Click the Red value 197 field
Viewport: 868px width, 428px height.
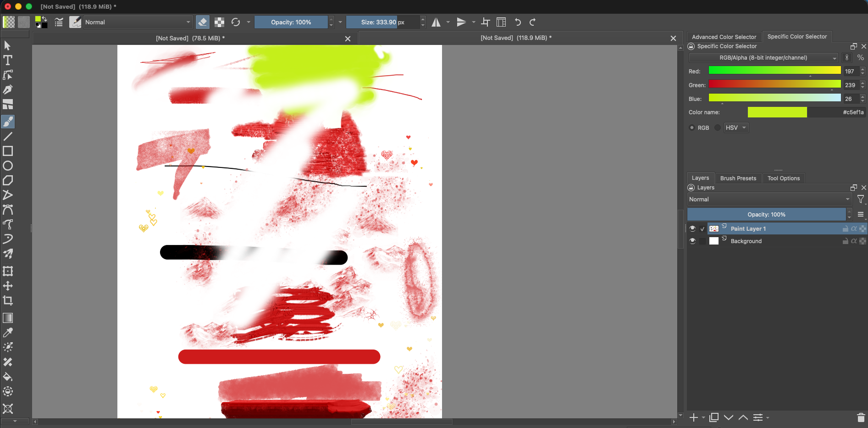[x=851, y=71]
